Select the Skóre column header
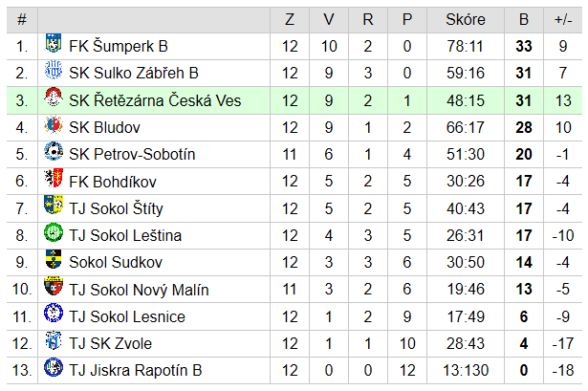The height and width of the screenshot is (391, 588). (x=466, y=19)
